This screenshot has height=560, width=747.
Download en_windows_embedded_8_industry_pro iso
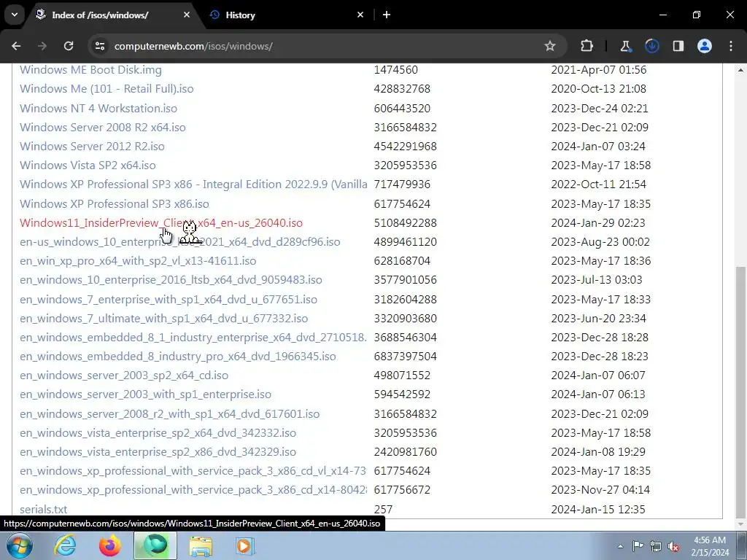pyautogui.click(x=178, y=357)
